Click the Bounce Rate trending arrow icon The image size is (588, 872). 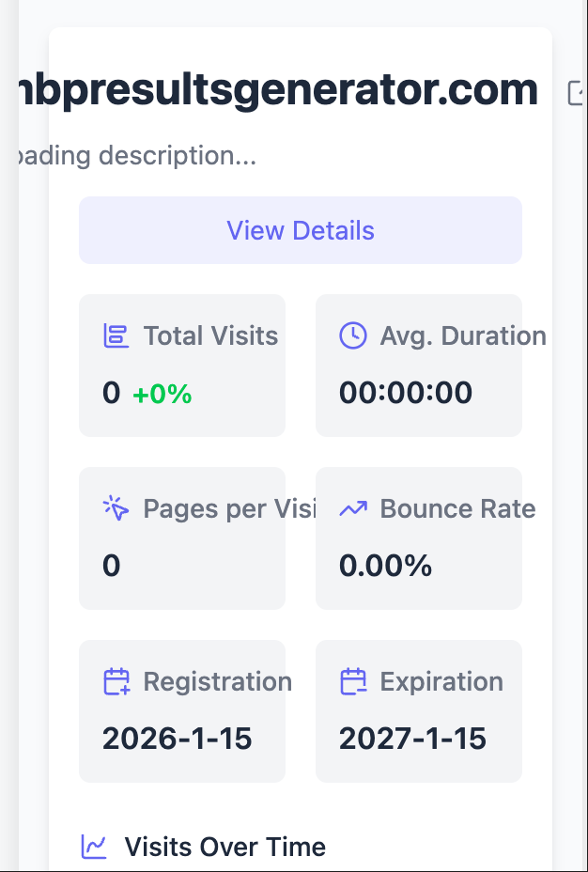coord(353,508)
